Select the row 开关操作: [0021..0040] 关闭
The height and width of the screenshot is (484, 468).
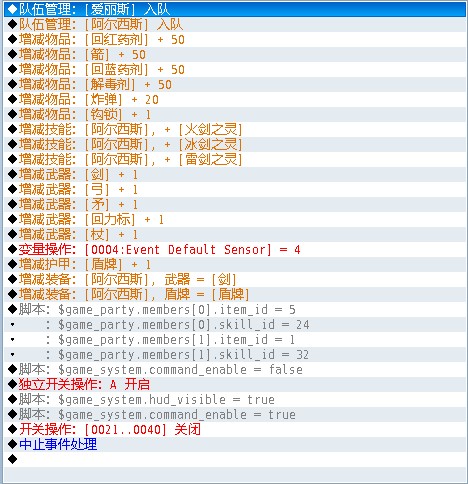coord(235,429)
